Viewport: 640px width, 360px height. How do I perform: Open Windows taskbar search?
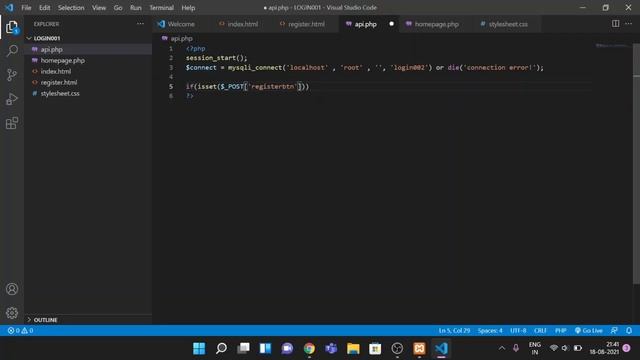221,348
